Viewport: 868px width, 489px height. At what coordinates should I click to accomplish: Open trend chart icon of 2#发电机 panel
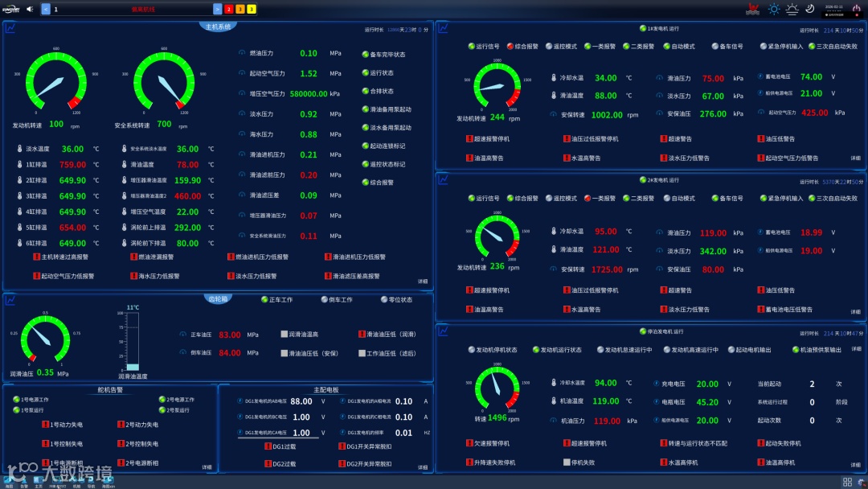(444, 179)
